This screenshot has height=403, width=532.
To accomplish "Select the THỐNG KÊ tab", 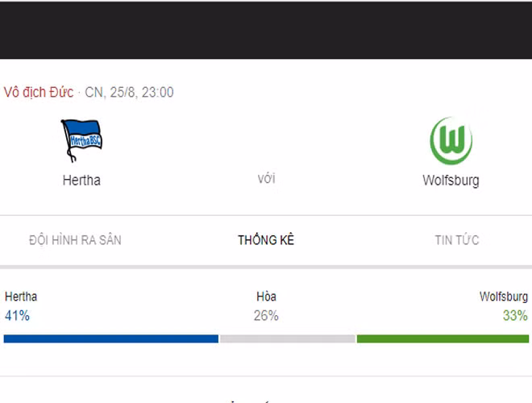I will (266, 240).
